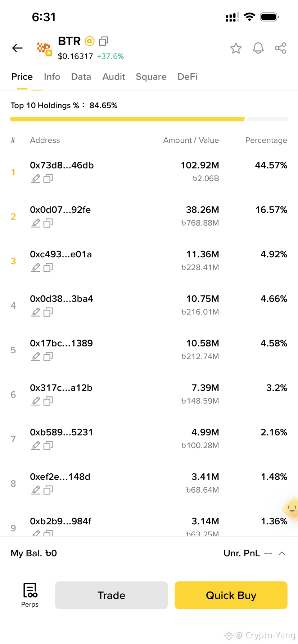The image size is (298, 644).
Task: Copy BTR contract address icon beside title
Action: click(x=104, y=41)
